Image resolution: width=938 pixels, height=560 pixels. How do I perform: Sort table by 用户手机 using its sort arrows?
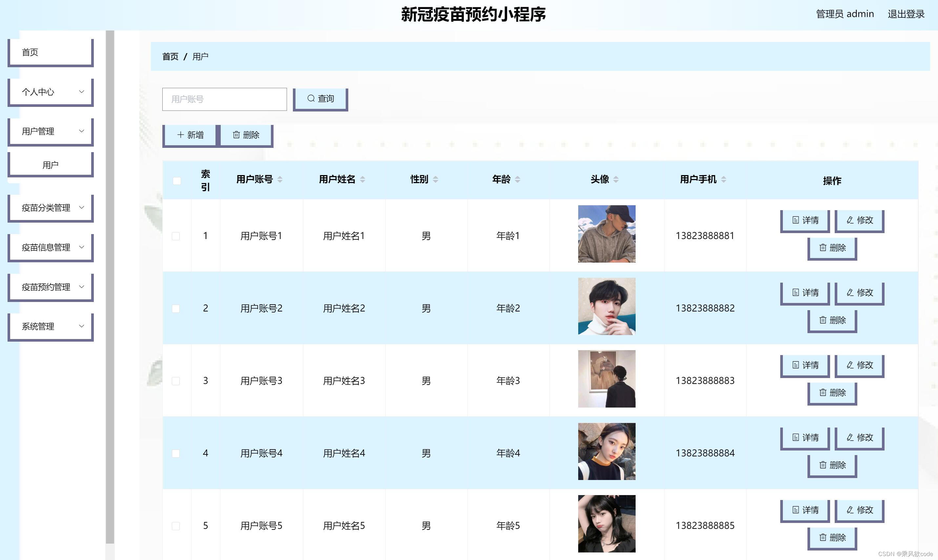(x=724, y=180)
